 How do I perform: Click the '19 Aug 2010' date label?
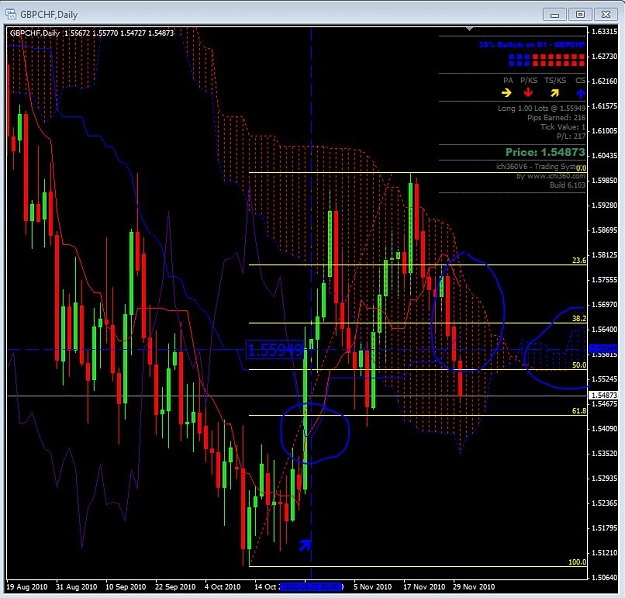pyautogui.click(x=27, y=587)
